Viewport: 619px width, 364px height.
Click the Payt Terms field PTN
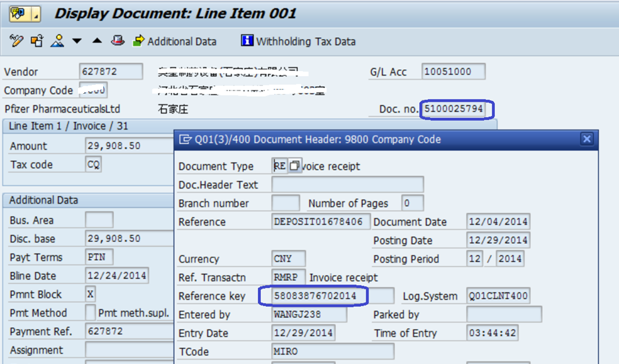coord(99,256)
